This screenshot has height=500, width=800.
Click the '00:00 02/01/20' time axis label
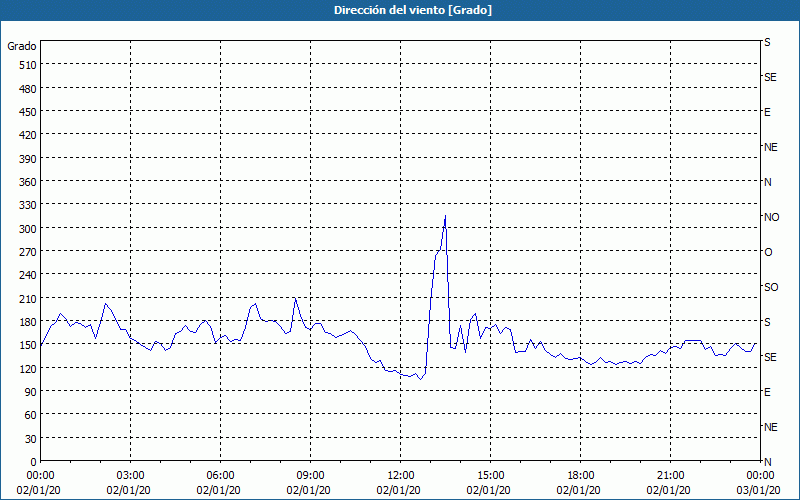[x=39, y=483]
